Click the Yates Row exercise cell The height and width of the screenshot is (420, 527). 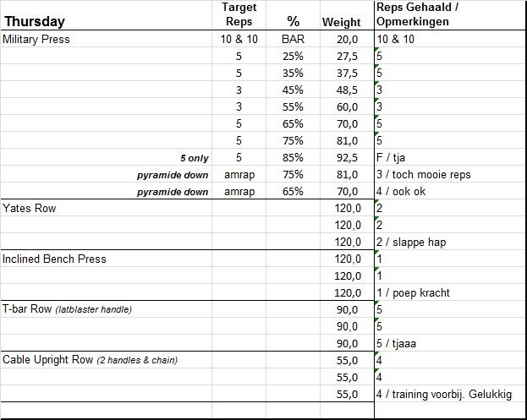coord(29,208)
